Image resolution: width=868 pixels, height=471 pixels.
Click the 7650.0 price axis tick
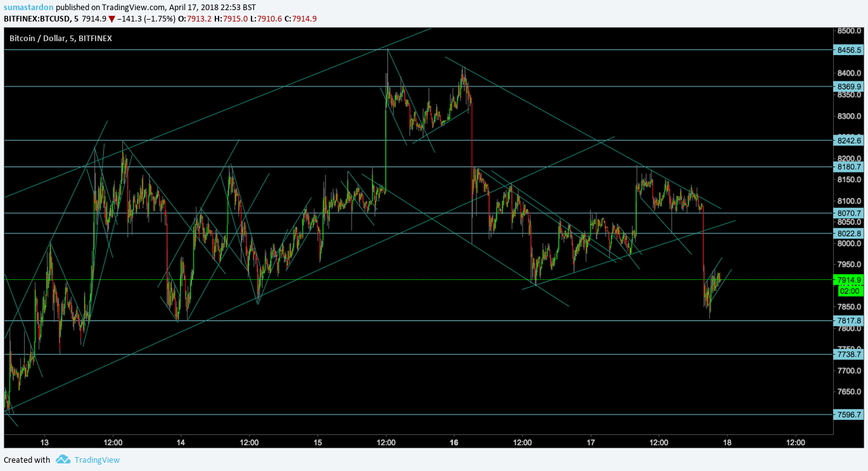click(848, 392)
